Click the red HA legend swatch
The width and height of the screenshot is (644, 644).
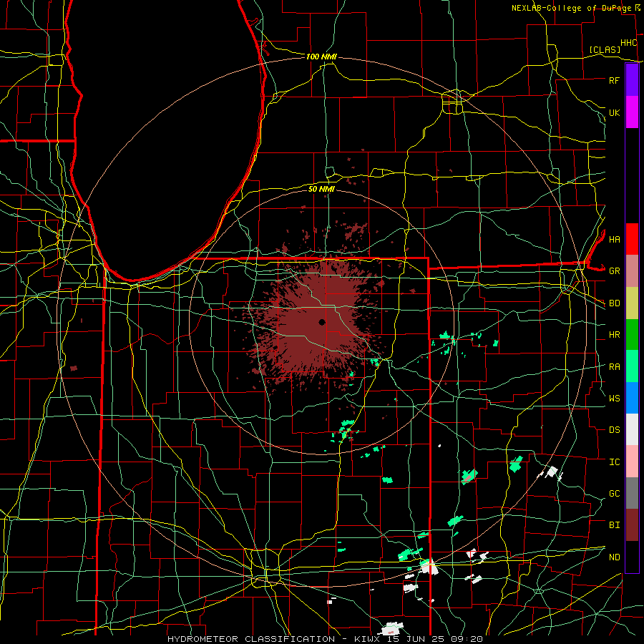pos(632,239)
